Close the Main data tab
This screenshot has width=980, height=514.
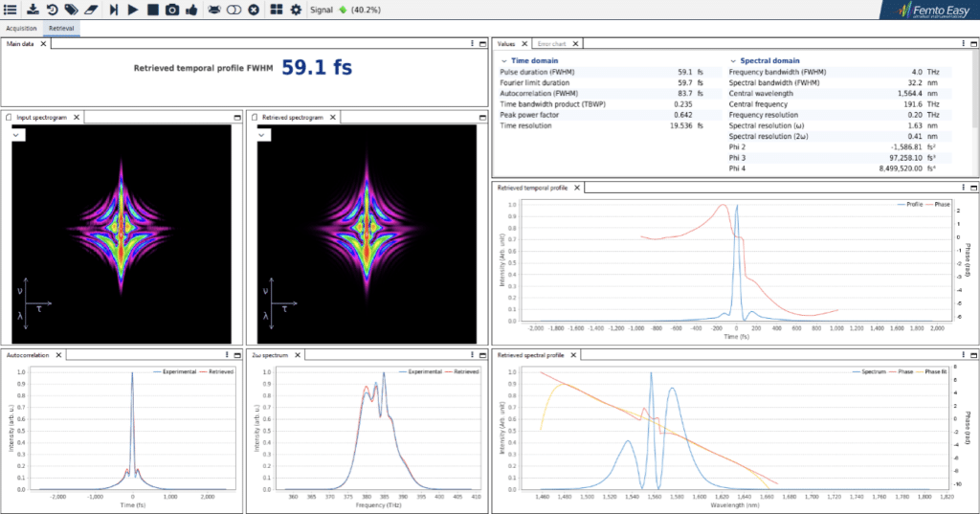tap(43, 44)
